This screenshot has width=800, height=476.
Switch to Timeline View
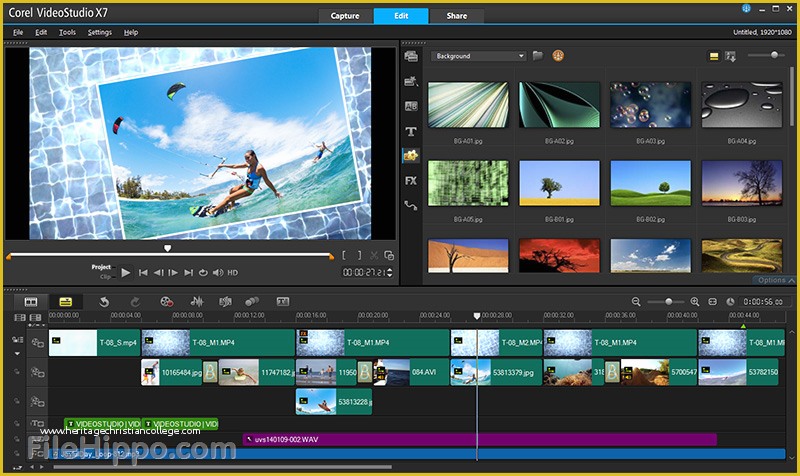pyautogui.click(x=65, y=302)
